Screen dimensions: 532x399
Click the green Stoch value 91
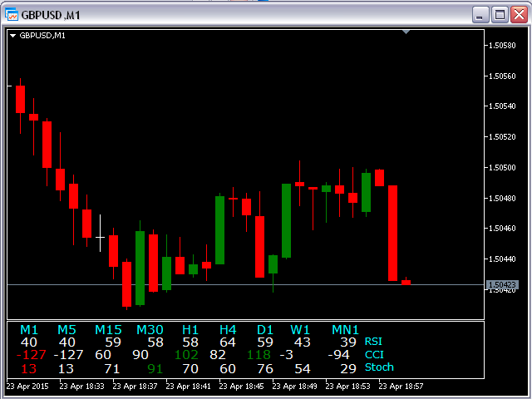pos(155,369)
